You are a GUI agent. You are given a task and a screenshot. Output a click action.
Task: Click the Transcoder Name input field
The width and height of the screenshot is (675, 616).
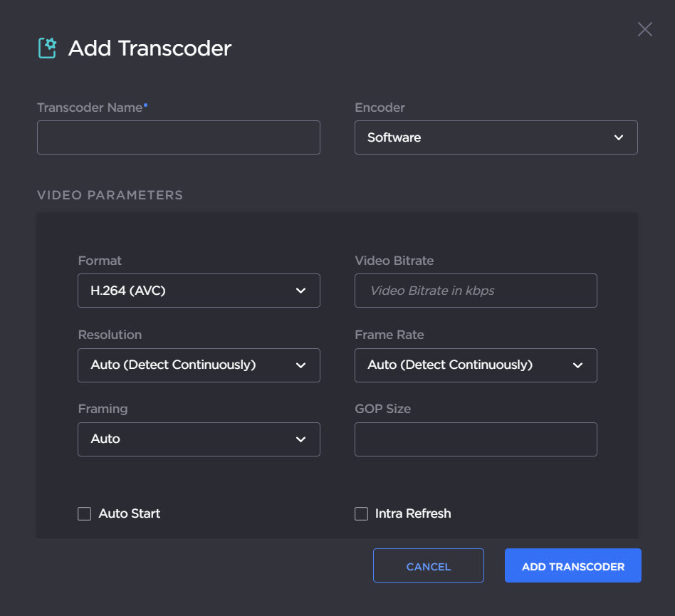(x=178, y=137)
